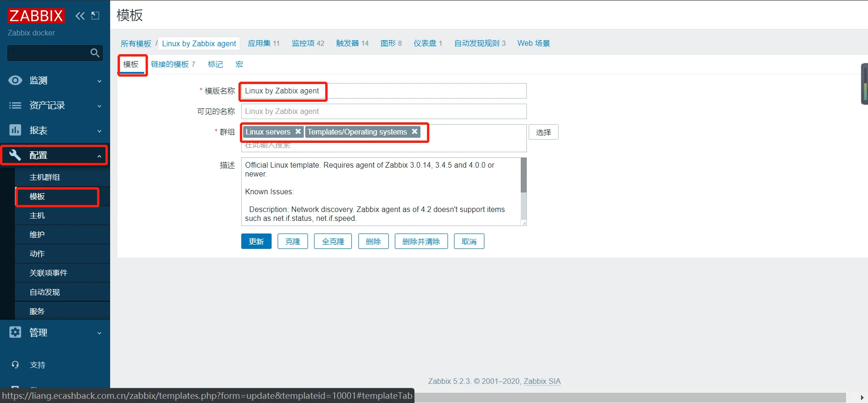Open 触发器 14 link
The width and height of the screenshot is (868, 403).
(x=352, y=43)
